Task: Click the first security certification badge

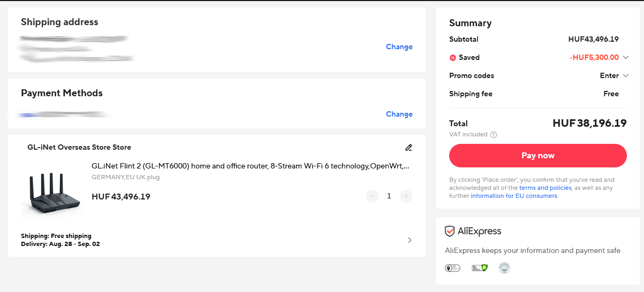Action: click(x=452, y=268)
